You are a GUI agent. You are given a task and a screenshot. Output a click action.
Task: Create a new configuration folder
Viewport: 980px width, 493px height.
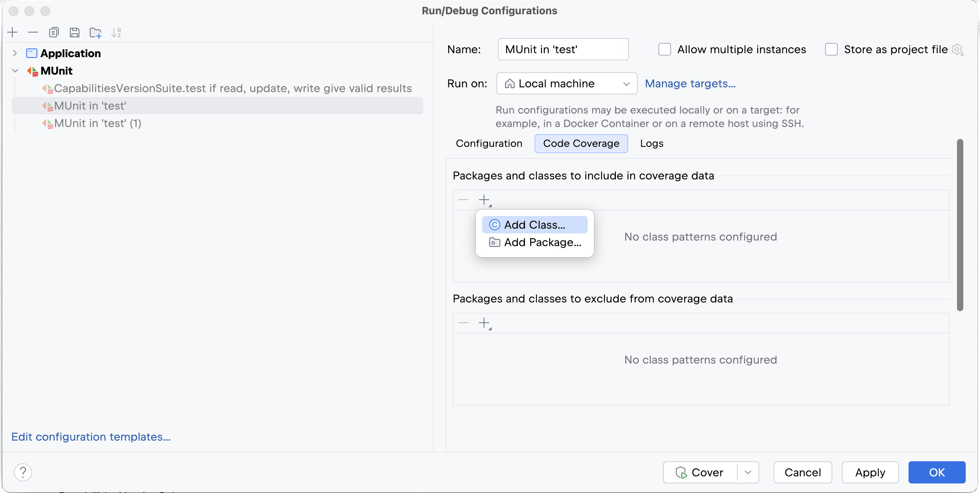(96, 32)
